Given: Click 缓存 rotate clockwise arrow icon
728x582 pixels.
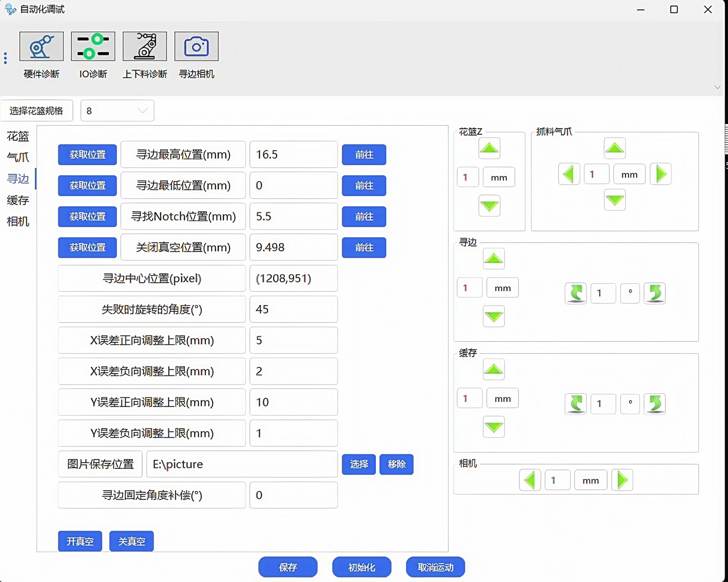Looking at the screenshot, I should [x=654, y=404].
